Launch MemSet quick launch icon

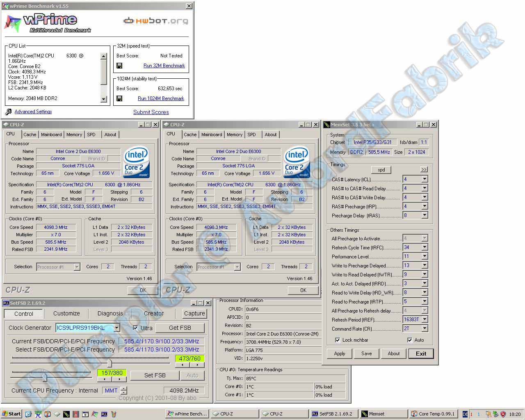coord(66,414)
